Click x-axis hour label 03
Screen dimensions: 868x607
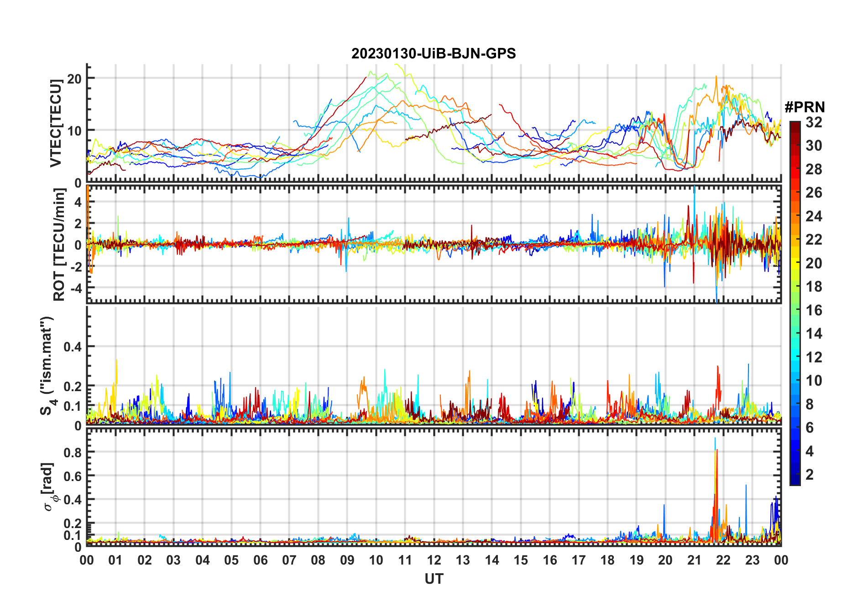coord(173,560)
